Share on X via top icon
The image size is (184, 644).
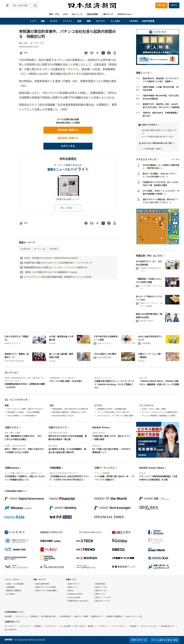point(103,53)
